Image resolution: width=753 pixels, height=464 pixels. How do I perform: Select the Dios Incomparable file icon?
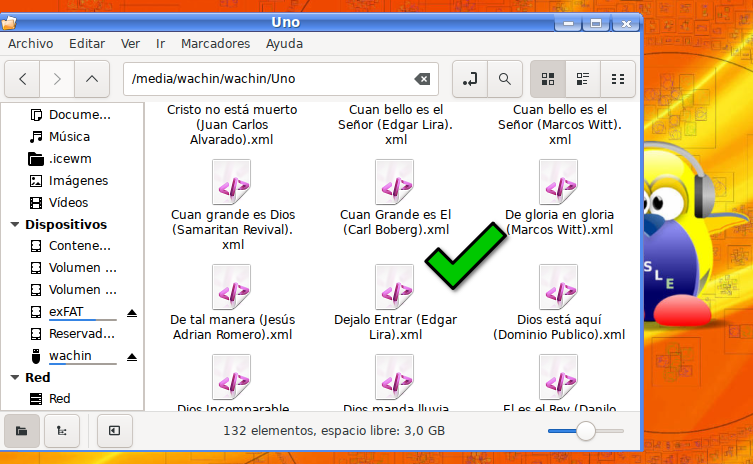[x=231, y=377]
